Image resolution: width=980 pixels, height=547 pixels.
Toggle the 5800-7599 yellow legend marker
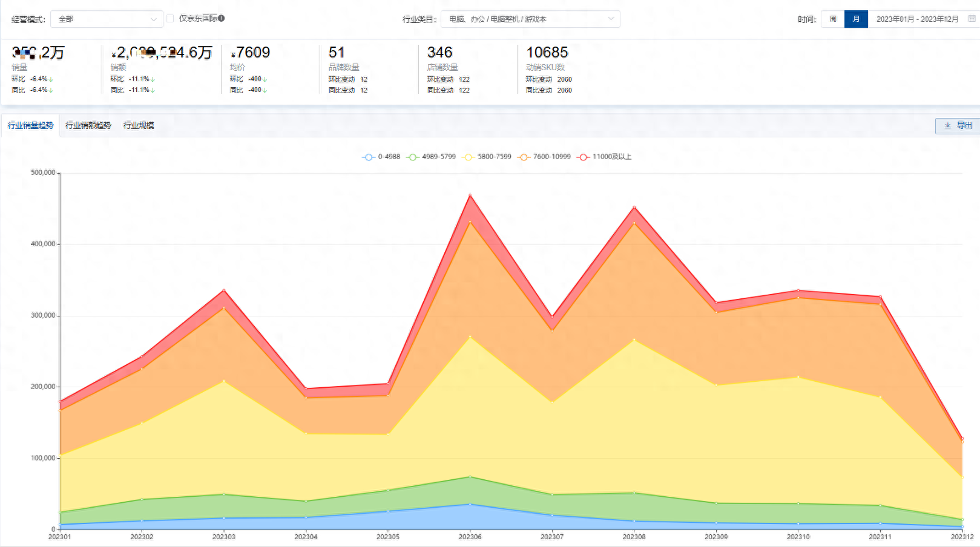[468, 157]
